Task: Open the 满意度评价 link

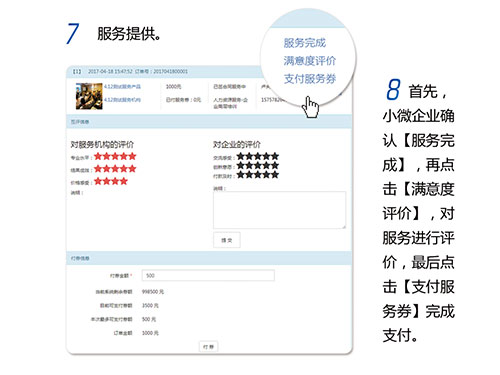Action: pos(310,61)
